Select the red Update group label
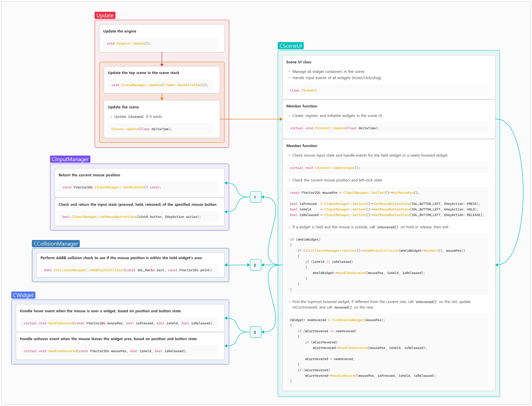532x406 pixels. click(x=105, y=15)
